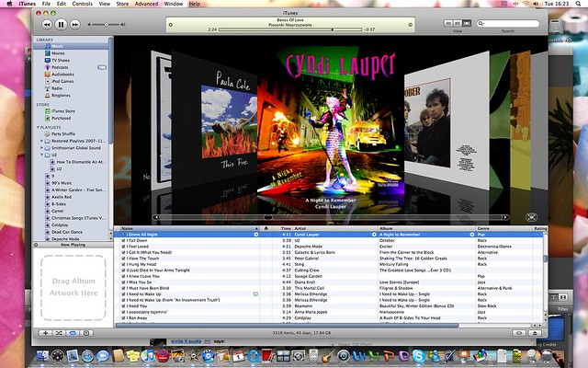Open Finder from the Dock
This screenshot has width=588, height=368.
click(x=42, y=355)
